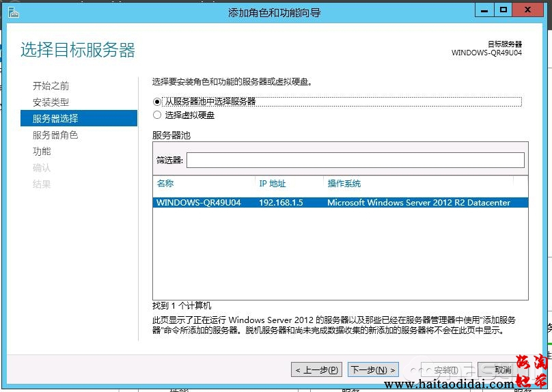This screenshot has width=552, height=392.
Task: Click the wizard icon in the title bar
Action: coord(12,12)
